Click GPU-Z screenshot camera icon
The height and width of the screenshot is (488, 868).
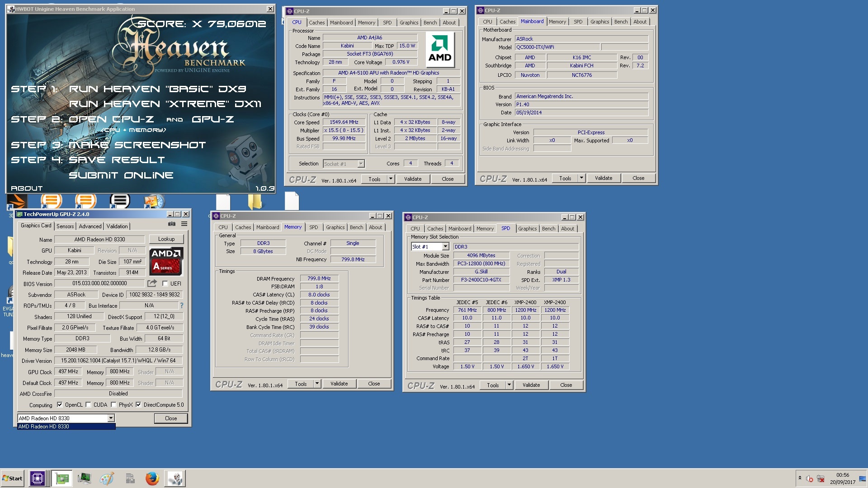172,224
